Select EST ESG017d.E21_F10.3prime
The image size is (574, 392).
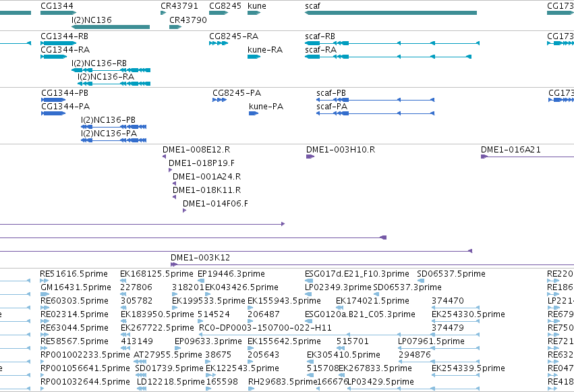(x=308, y=281)
